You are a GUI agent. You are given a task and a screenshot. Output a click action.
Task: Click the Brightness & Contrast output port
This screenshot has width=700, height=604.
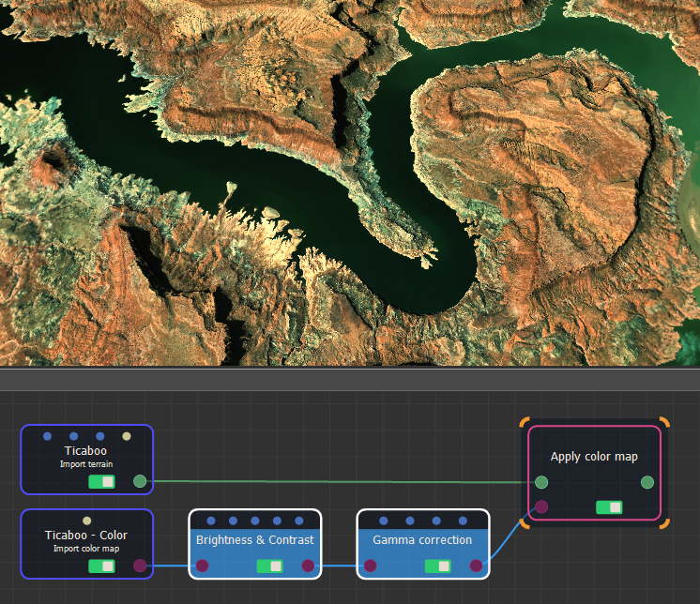click(308, 566)
